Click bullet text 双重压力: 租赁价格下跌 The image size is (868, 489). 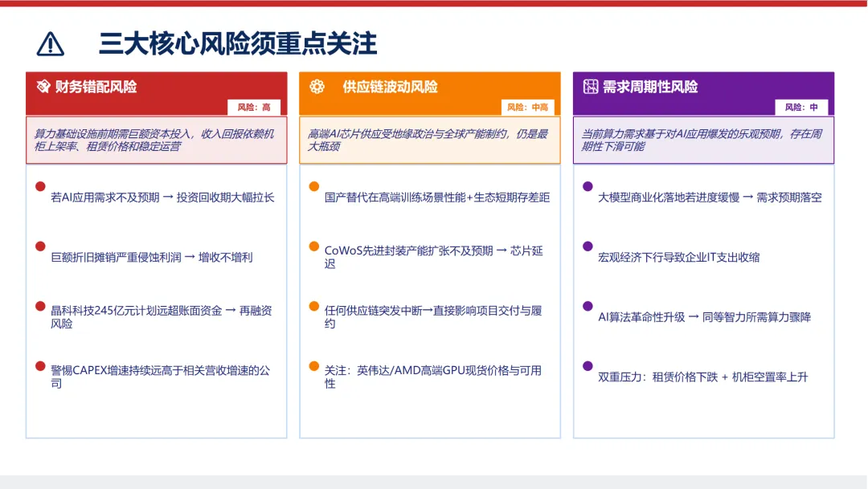(x=703, y=377)
